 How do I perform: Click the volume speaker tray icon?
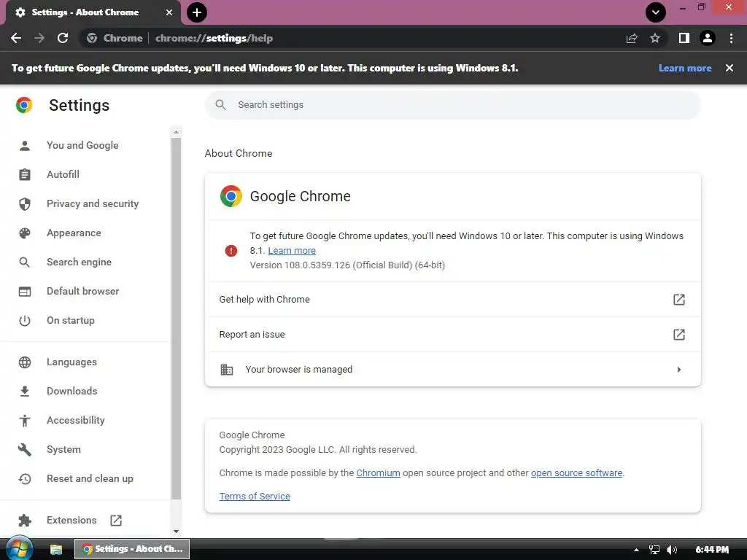click(672, 550)
